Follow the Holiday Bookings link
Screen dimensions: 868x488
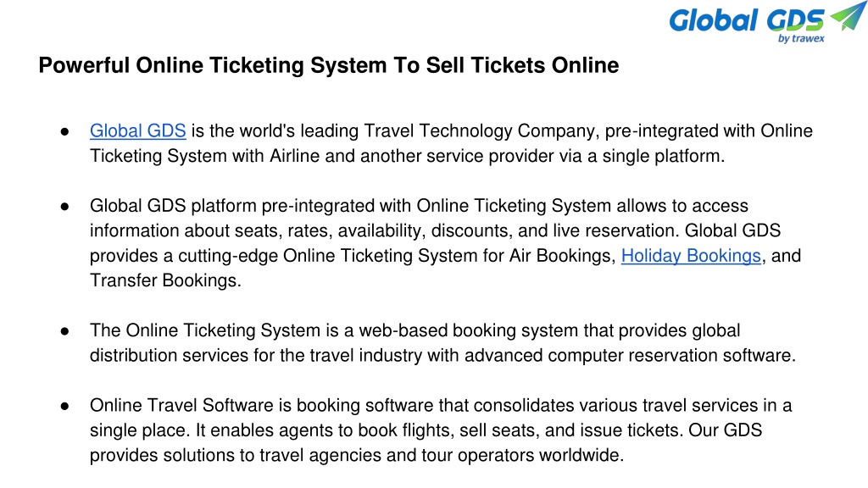point(691,256)
